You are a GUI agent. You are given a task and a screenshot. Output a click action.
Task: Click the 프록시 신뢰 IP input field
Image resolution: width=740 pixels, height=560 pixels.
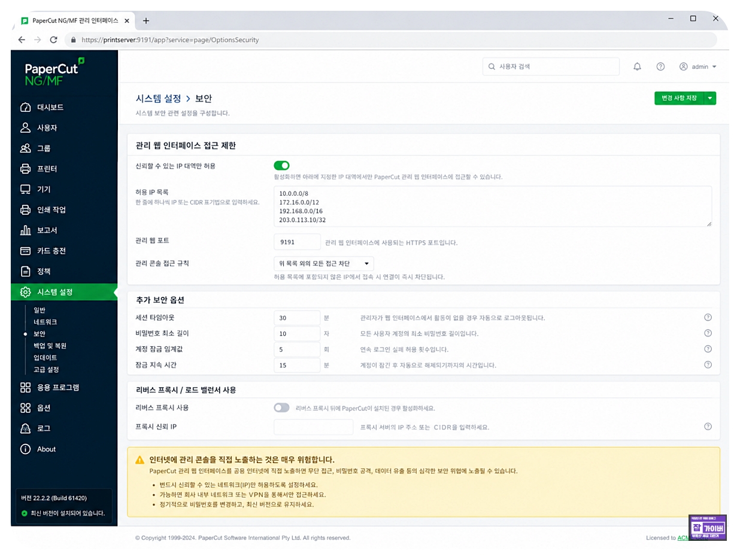pos(313,427)
